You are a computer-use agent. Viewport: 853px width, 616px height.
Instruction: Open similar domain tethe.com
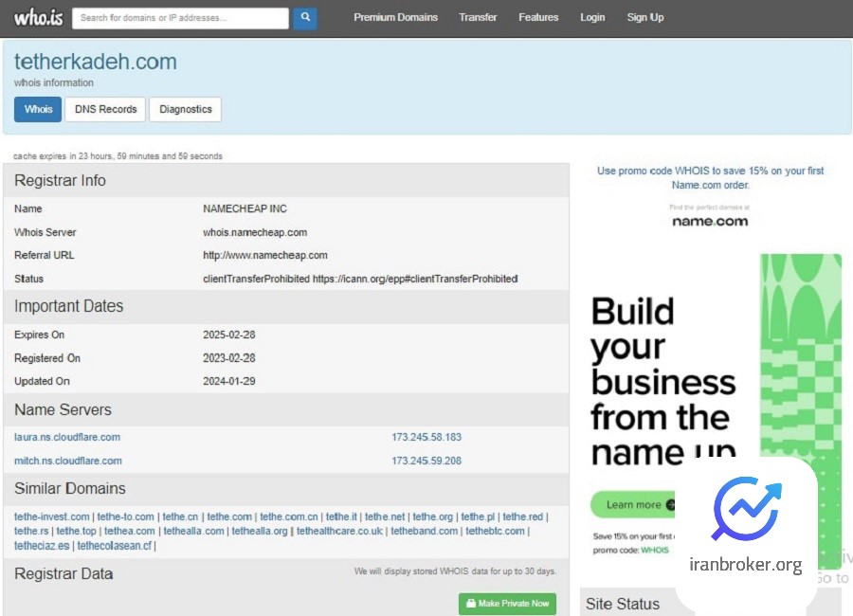coord(229,516)
